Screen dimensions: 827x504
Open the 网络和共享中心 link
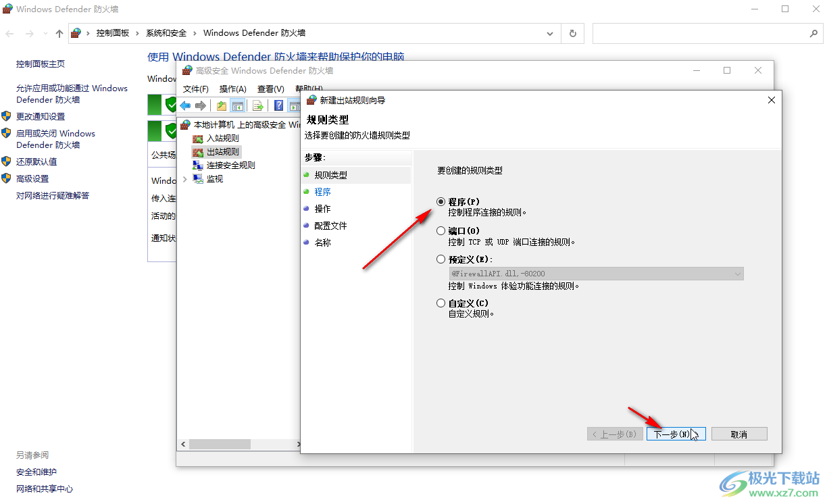pos(45,489)
